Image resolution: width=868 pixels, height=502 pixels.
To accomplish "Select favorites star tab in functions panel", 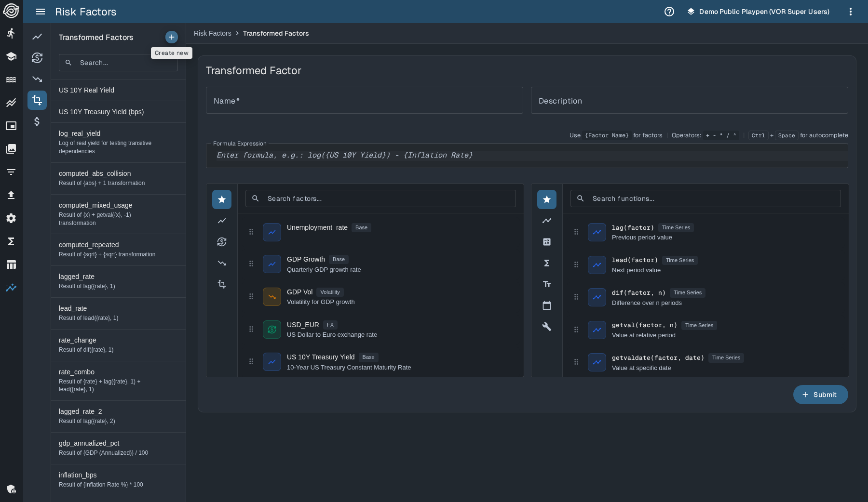I will (546, 199).
